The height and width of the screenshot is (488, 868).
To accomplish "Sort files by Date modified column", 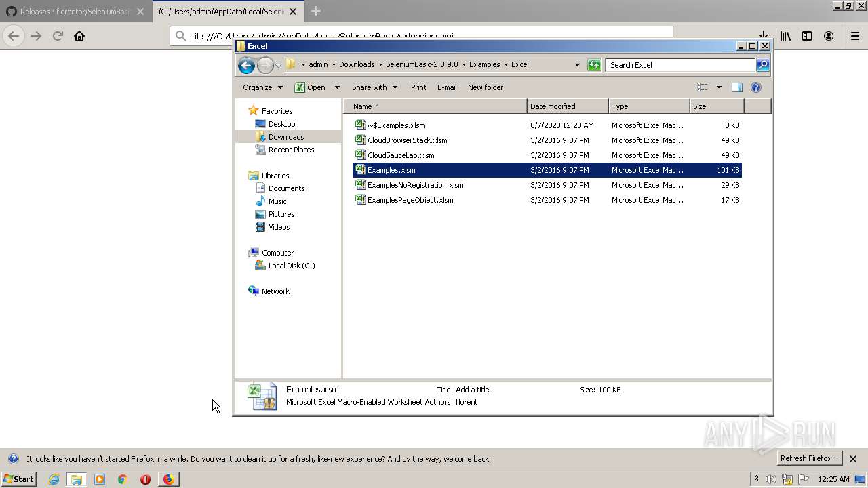I will tap(568, 106).
